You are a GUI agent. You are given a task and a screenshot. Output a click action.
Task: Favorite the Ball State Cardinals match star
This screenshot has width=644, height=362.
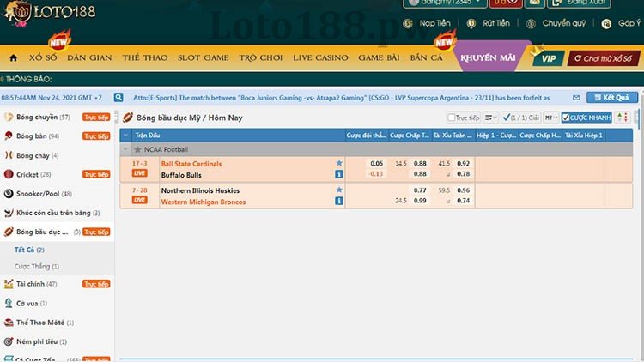click(x=339, y=163)
